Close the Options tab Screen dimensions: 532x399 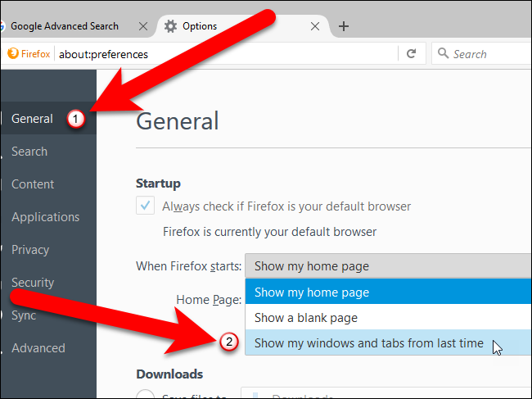315,26
